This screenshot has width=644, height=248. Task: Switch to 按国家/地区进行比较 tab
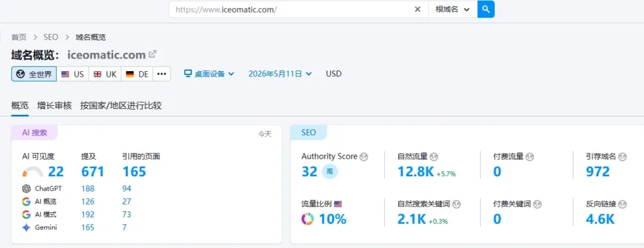point(121,106)
